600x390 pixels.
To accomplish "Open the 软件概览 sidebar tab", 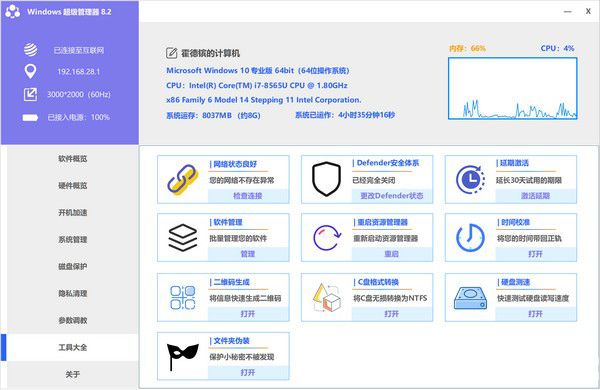I will coord(73,158).
